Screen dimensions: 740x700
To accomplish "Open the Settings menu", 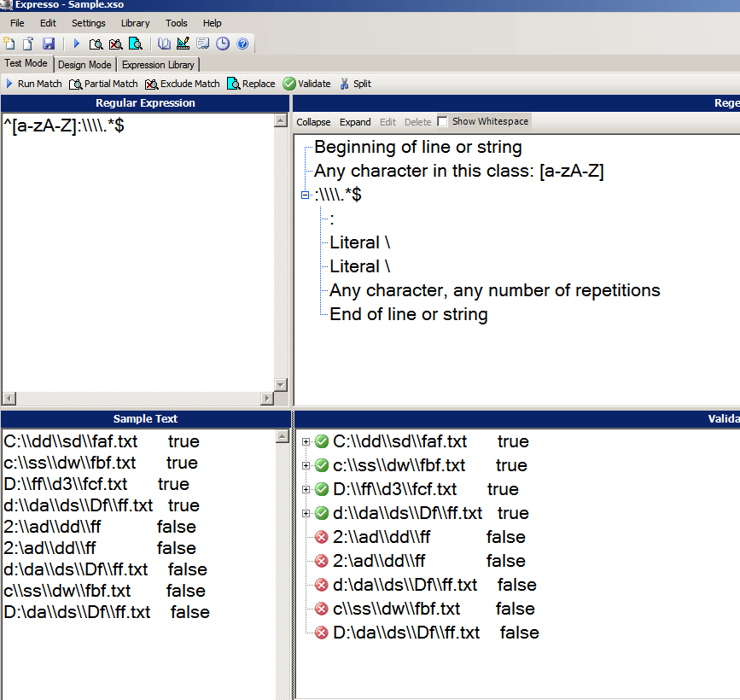I will [x=88, y=23].
